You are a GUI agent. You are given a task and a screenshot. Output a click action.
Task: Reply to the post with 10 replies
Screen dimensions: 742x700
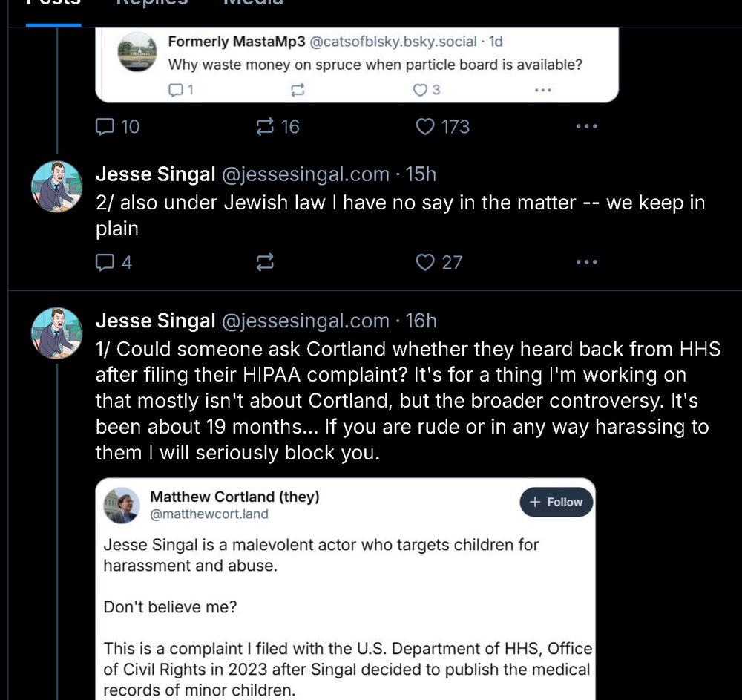click(106, 127)
